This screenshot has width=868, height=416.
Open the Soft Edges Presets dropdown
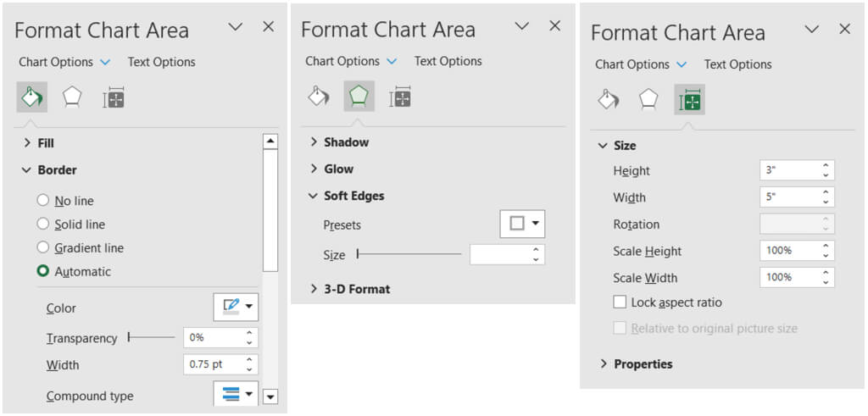(521, 224)
